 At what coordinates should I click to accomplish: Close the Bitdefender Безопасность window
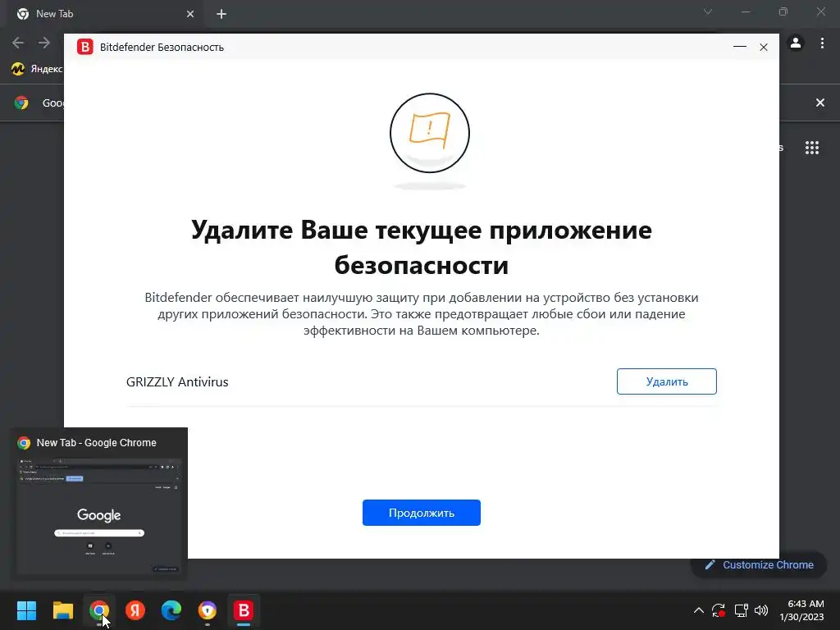coord(764,47)
